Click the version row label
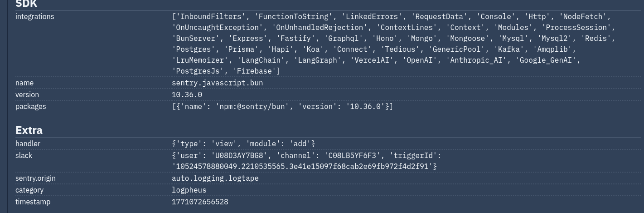This screenshot has width=644, height=213. pos(27,95)
